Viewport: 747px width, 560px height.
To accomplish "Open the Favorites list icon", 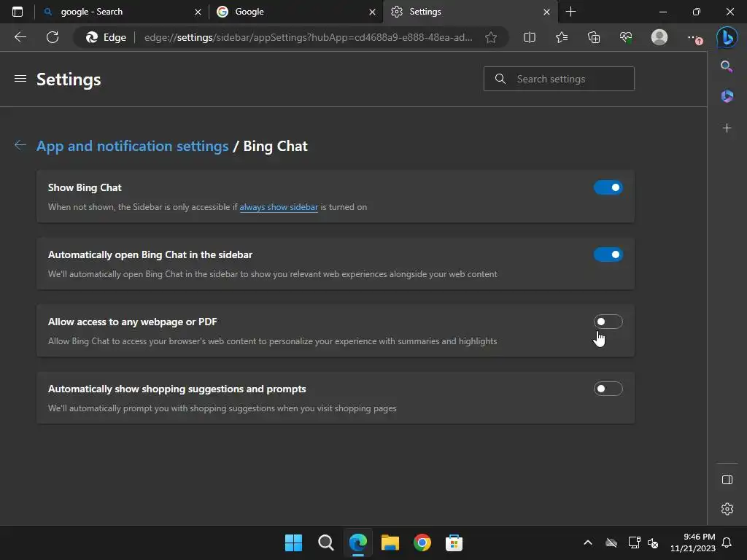I will click(x=562, y=37).
